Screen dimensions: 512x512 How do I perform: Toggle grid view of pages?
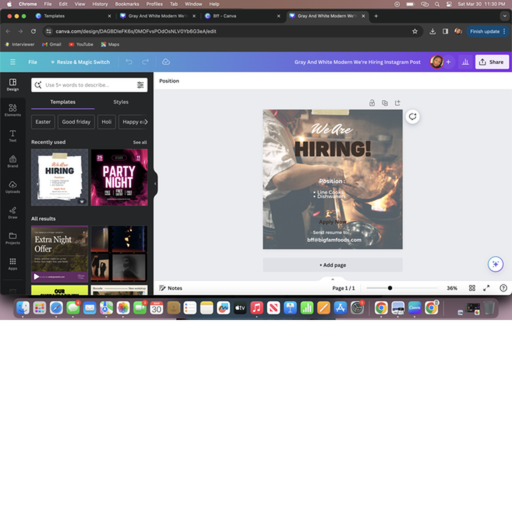[x=472, y=288]
